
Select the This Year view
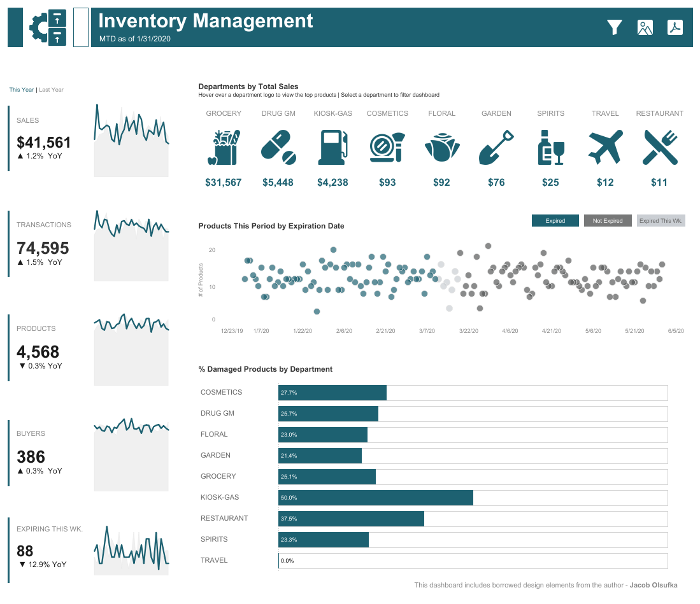pyautogui.click(x=21, y=90)
